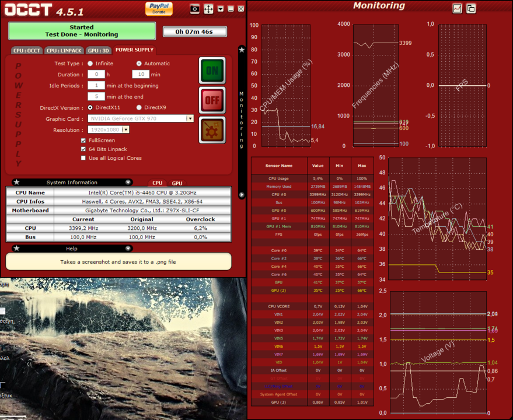Click the PayPal Donate button
The width and height of the screenshot is (513, 420).
pos(159,9)
